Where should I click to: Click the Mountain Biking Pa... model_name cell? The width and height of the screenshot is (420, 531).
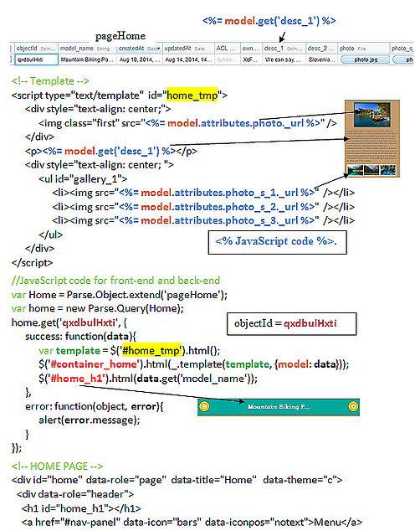[x=87, y=59]
